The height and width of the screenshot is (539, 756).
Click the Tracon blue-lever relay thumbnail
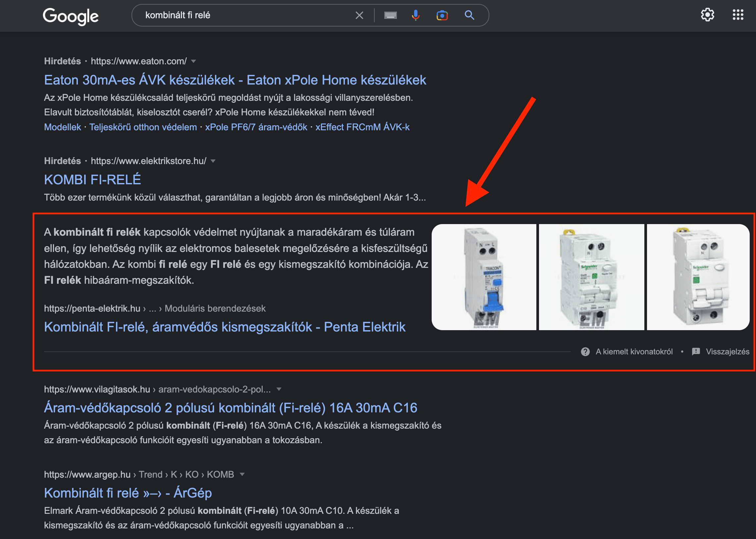point(484,277)
